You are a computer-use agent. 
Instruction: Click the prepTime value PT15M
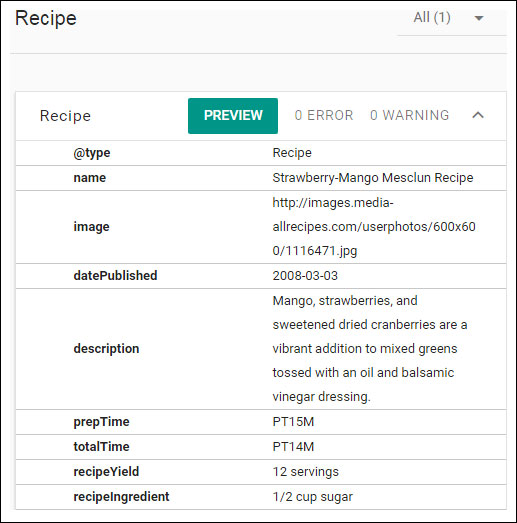[293, 422]
